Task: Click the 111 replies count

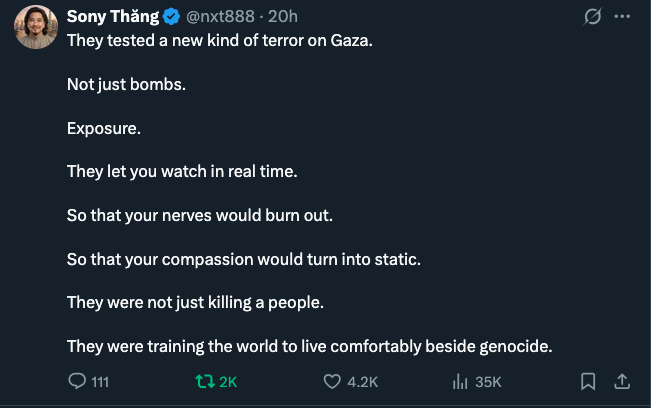Action: click(100, 381)
